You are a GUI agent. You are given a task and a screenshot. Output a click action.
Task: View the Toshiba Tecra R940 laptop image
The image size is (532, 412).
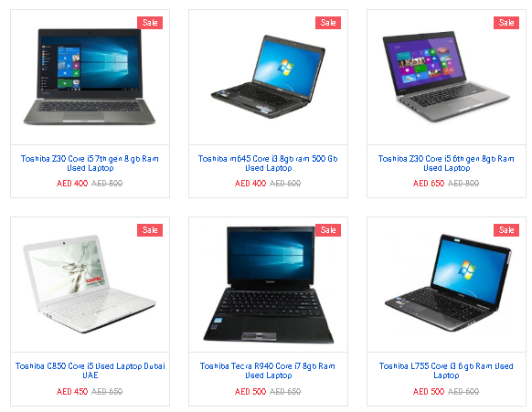tap(268, 284)
